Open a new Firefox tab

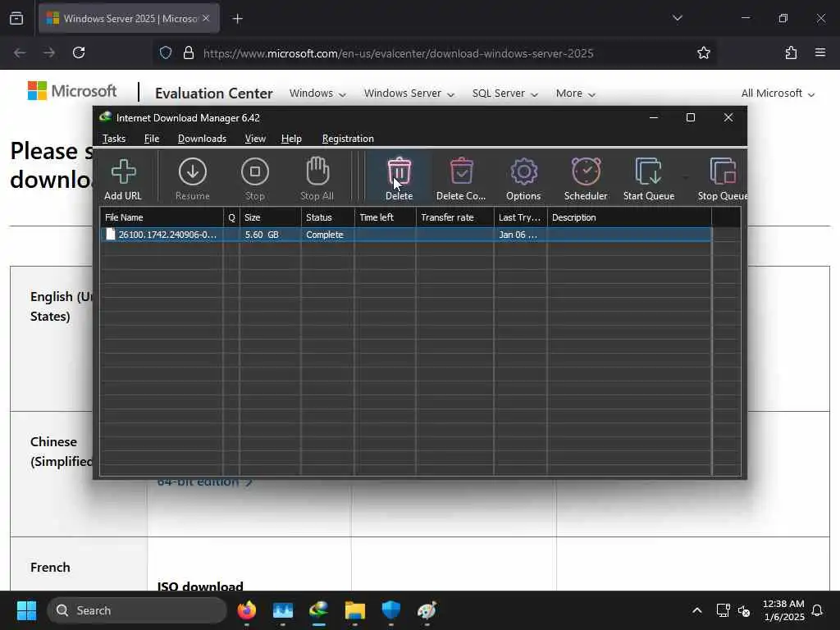(x=237, y=19)
